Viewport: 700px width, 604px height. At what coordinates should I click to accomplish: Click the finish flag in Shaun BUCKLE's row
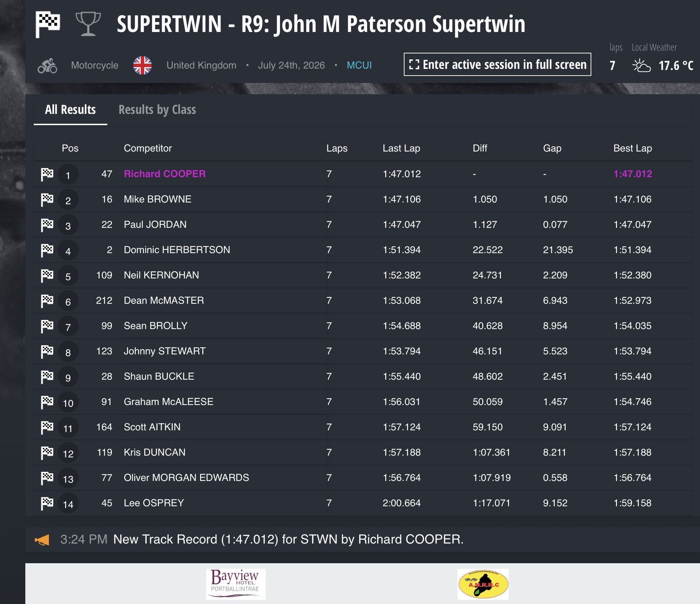pos(47,377)
